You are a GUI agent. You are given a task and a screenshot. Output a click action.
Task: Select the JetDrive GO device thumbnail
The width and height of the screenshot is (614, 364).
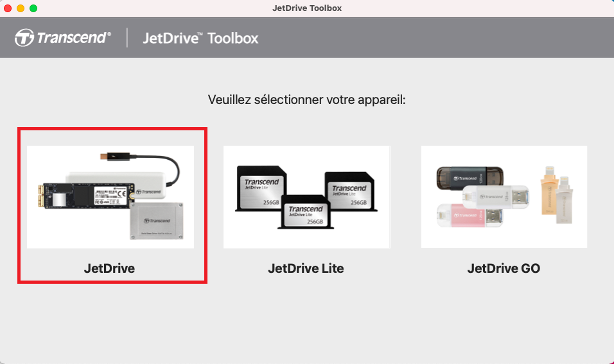point(504,196)
